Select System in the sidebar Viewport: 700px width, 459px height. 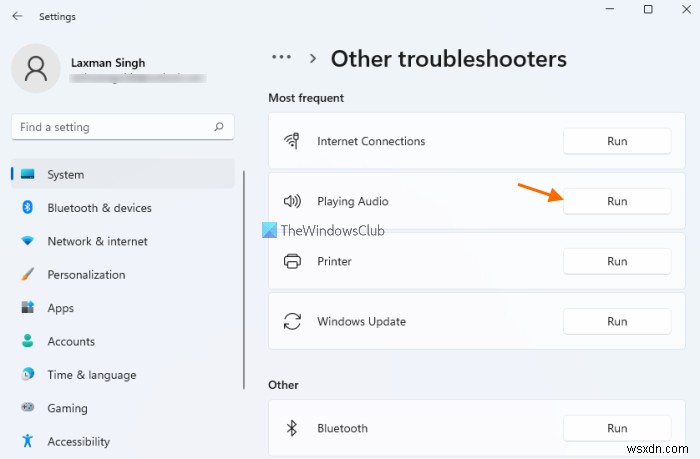point(66,174)
